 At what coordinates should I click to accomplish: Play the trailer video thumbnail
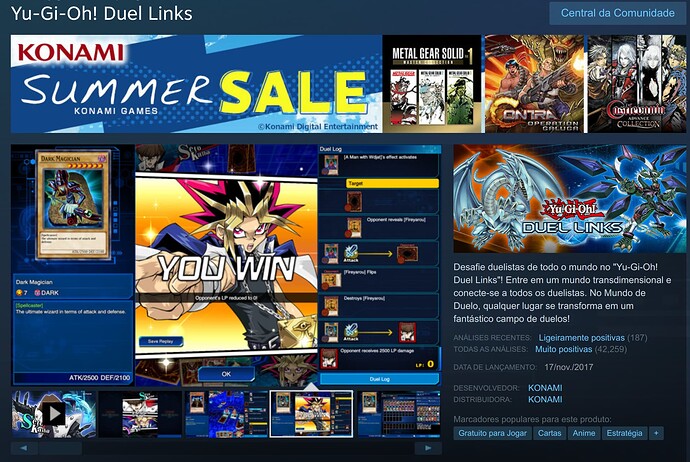pyautogui.click(x=54, y=414)
